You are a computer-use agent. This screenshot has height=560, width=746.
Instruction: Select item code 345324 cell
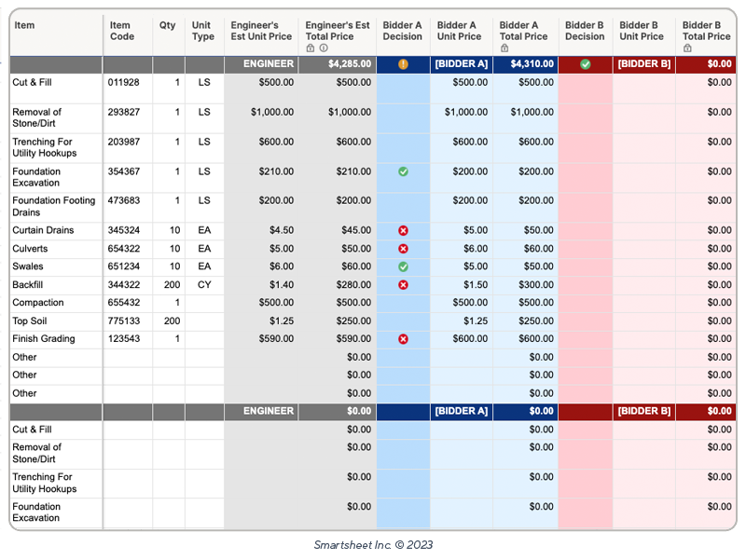(x=128, y=230)
